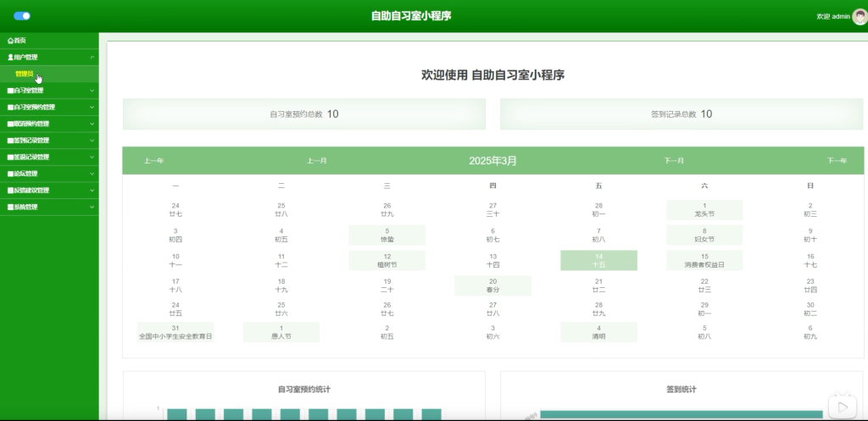
Task: Expand the 自习室管理 chevron
Action: (x=92, y=91)
